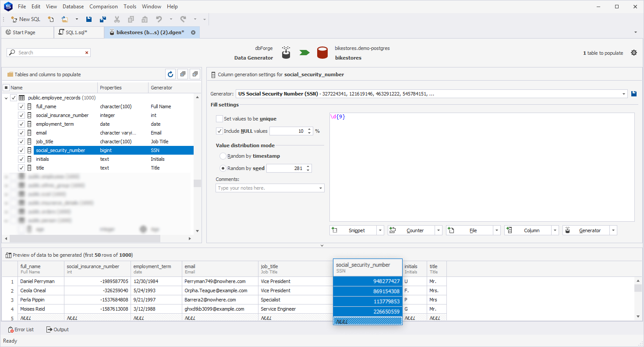This screenshot has height=347, width=644.
Task: Collapse the public.employee_records tree node
Action: 6,98
